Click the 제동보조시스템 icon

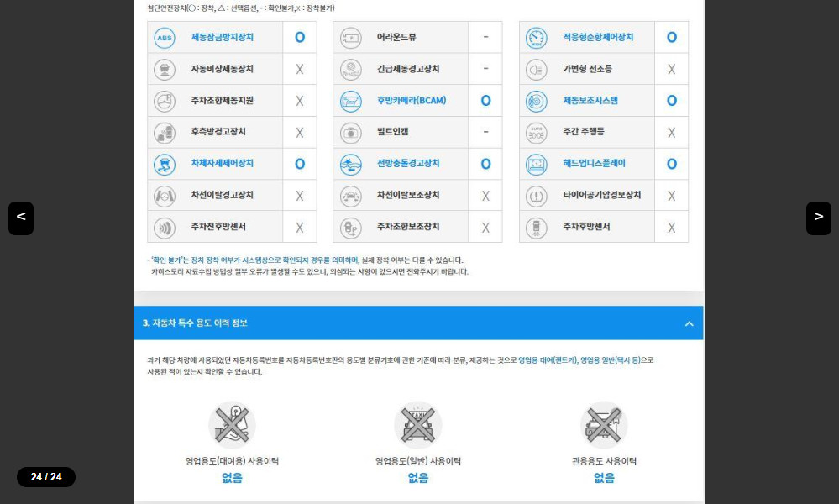coord(536,101)
